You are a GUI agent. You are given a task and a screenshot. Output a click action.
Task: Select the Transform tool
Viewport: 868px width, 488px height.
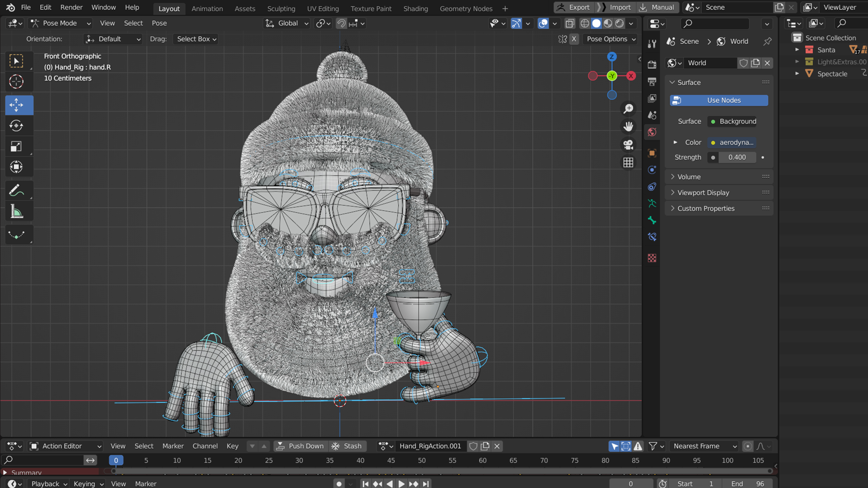coord(16,167)
